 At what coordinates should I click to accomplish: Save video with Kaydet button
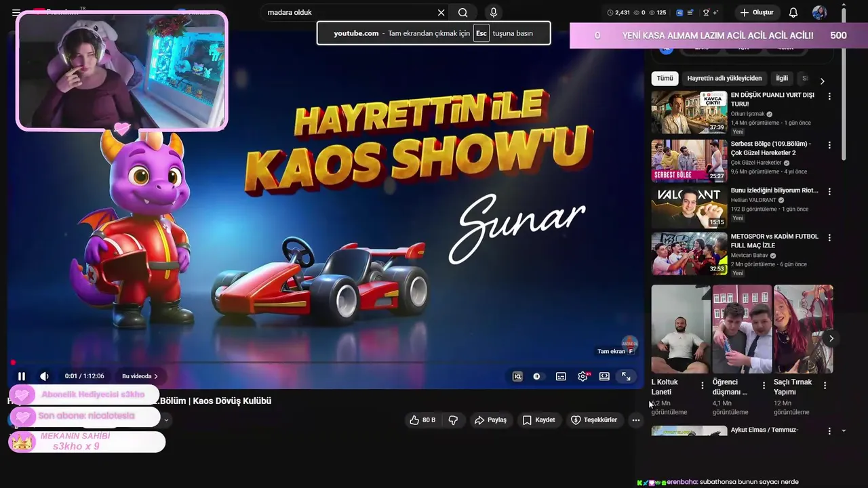[x=538, y=420]
